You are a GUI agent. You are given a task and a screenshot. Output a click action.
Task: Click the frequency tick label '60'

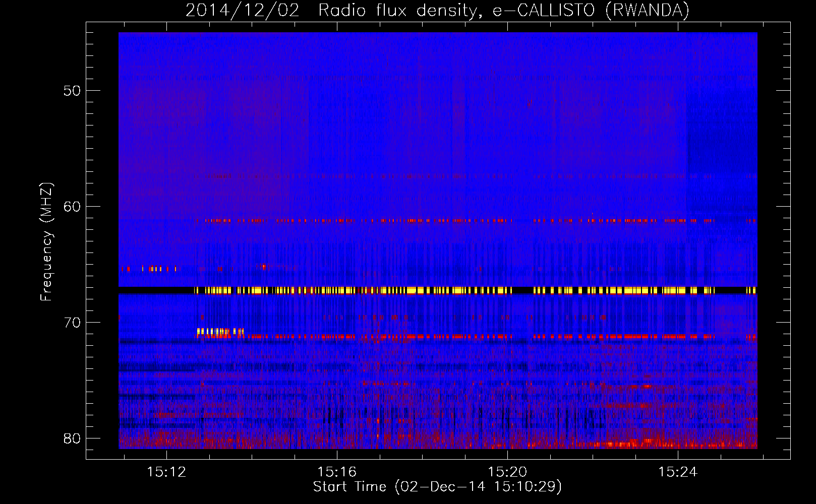[x=72, y=207]
